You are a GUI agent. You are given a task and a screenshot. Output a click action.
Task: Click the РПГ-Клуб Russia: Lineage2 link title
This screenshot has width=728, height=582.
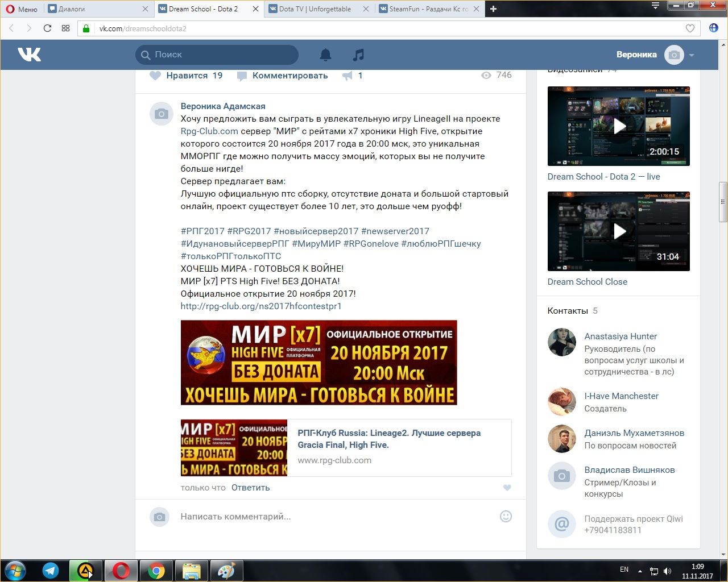389,439
